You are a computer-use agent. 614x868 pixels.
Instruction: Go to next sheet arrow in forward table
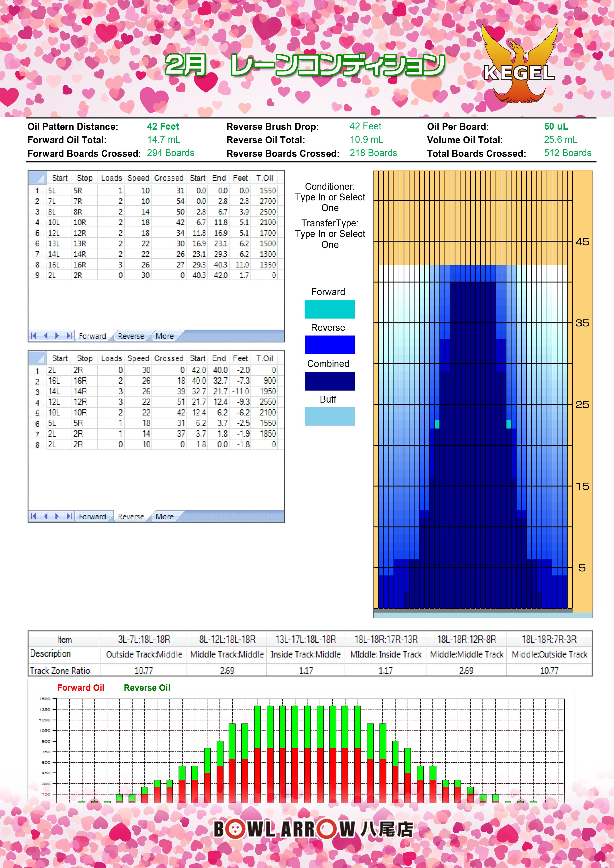click(x=57, y=336)
